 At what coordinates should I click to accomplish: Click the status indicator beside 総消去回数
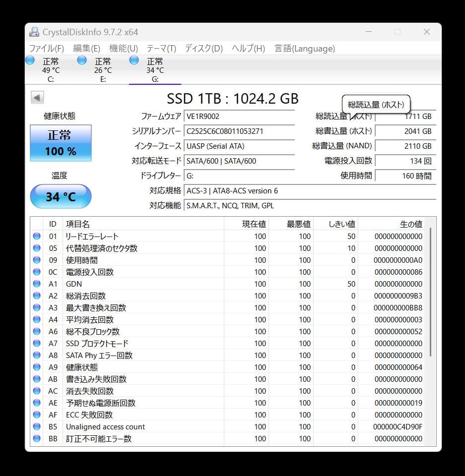click(37, 296)
